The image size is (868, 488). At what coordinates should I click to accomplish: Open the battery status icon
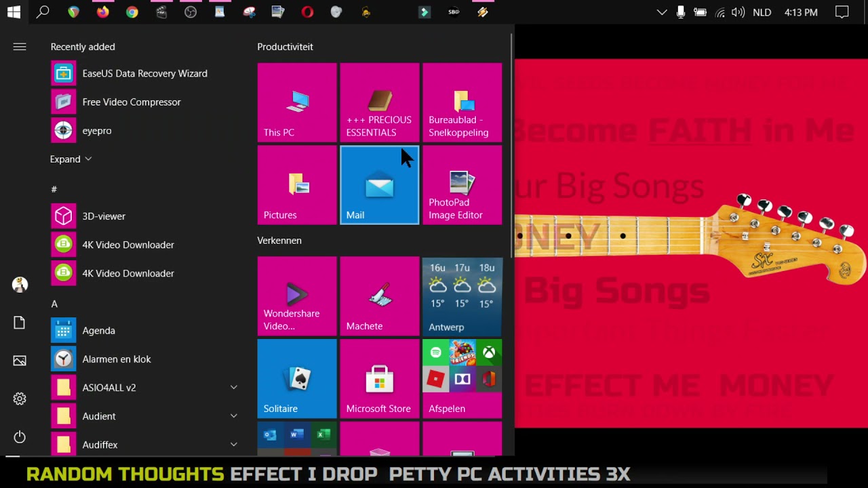click(700, 12)
